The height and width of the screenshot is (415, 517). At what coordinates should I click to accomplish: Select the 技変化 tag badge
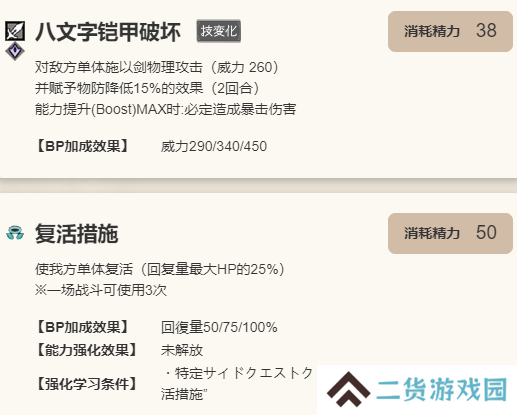pyautogui.click(x=219, y=31)
